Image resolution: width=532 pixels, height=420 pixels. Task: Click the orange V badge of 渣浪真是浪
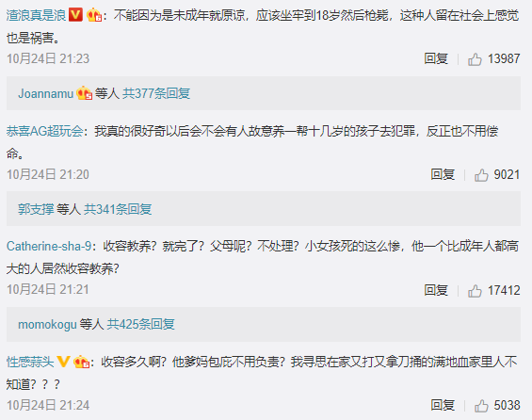[75, 15]
